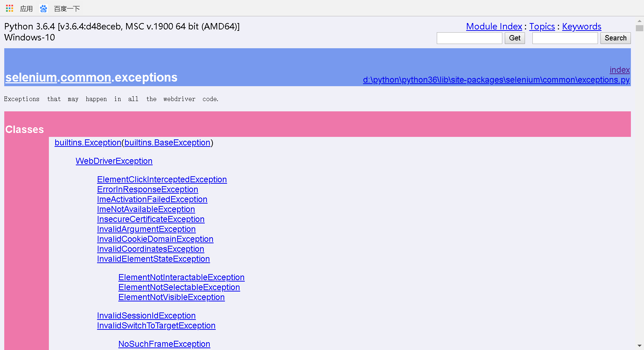Screen dimensions: 644x350
Task: Click the vertical scrollbar thumb
Action: [639, 28]
